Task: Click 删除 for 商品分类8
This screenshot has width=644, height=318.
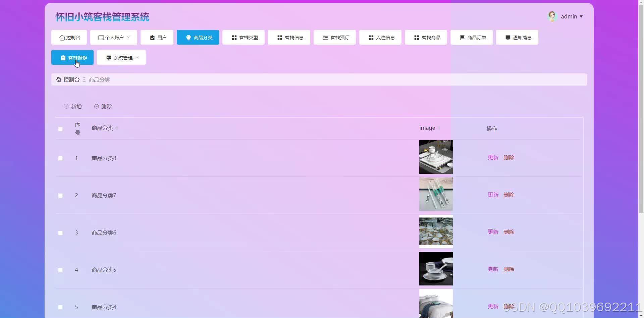Action: pos(509,157)
